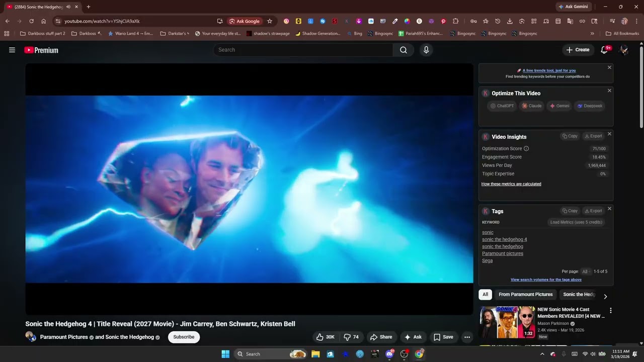This screenshot has height=362, width=644.
Task: Open options for Mason Parkinson video
Action: pyautogui.click(x=611, y=311)
